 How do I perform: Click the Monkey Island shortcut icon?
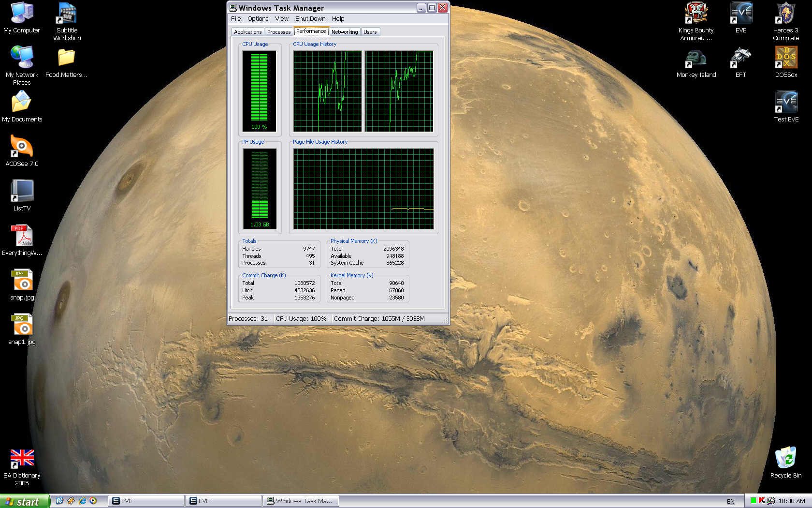pyautogui.click(x=696, y=59)
